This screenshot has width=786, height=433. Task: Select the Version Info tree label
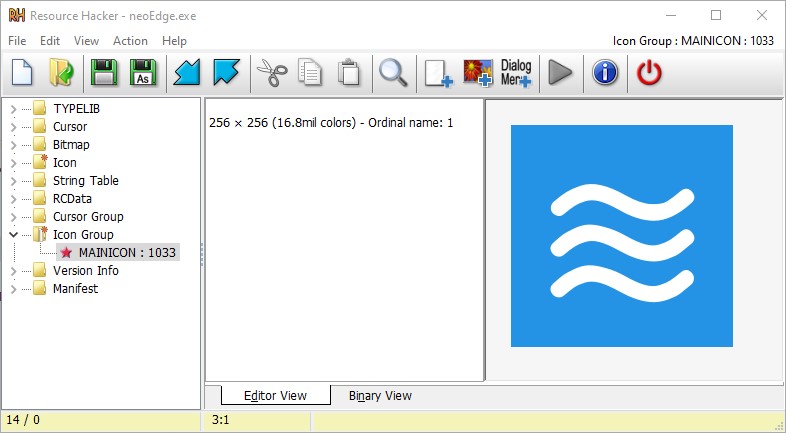(86, 271)
